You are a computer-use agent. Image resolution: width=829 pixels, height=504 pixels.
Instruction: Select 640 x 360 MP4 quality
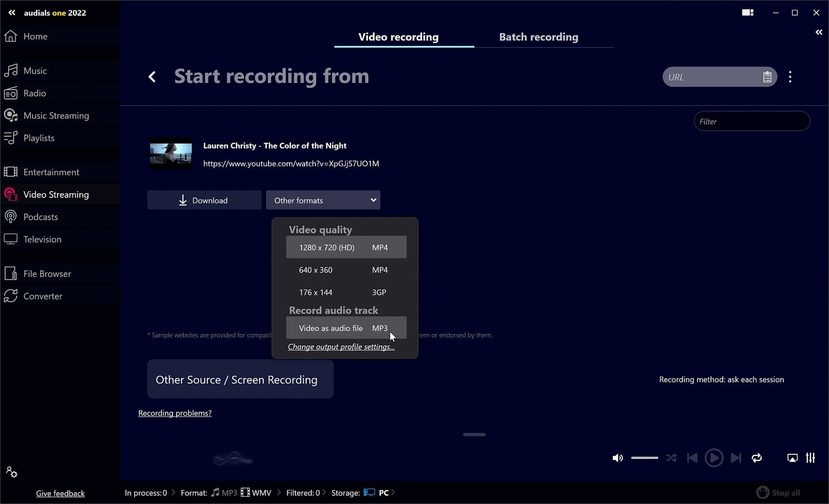click(346, 270)
